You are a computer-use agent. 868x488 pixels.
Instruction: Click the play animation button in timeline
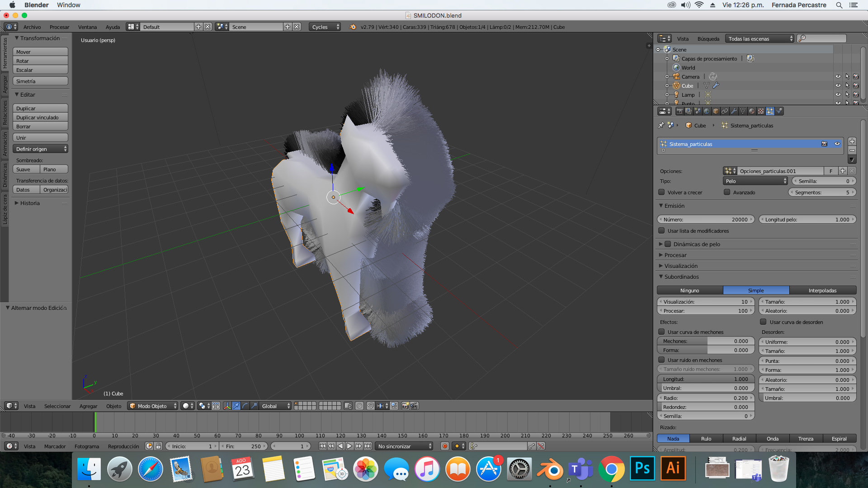pos(349,446)
